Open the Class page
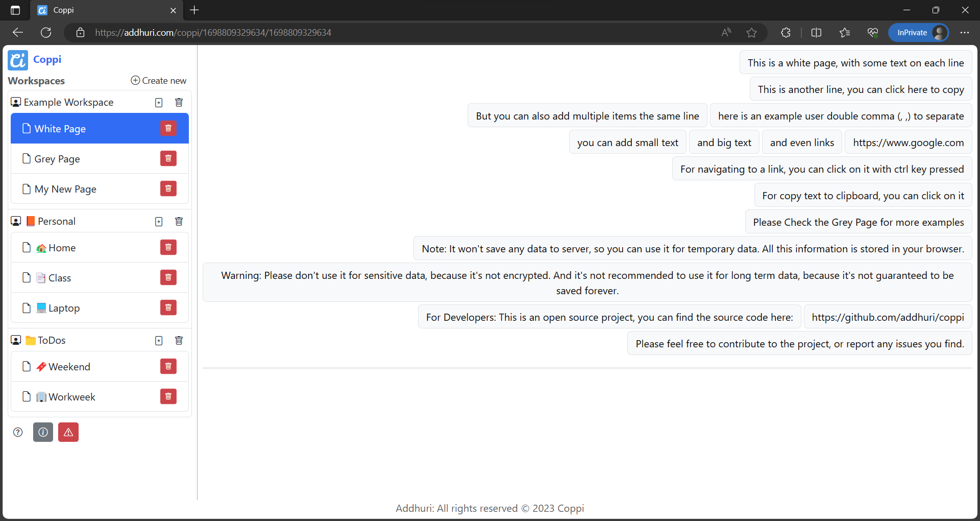The width and height of the screenshot is (980, 521). [x=100, y=277]
